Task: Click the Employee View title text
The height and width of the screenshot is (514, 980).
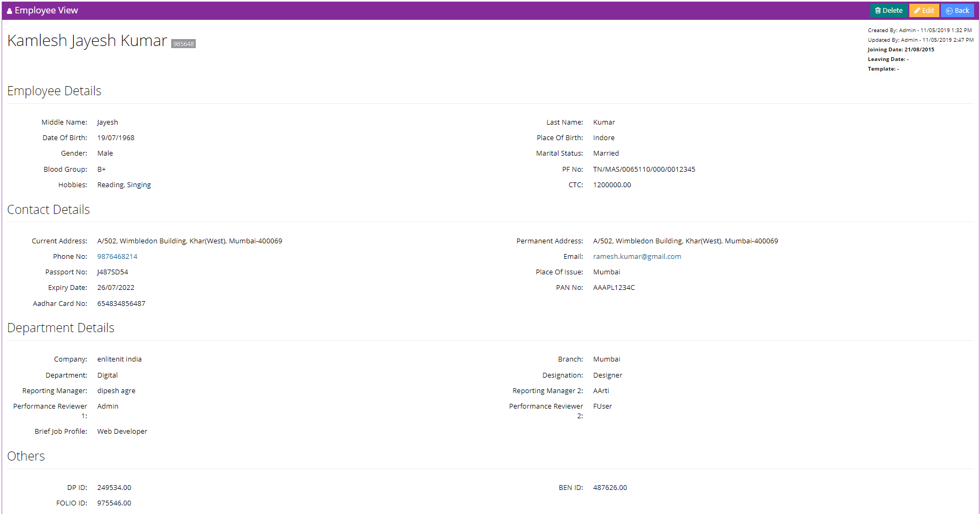Action: 46,11
